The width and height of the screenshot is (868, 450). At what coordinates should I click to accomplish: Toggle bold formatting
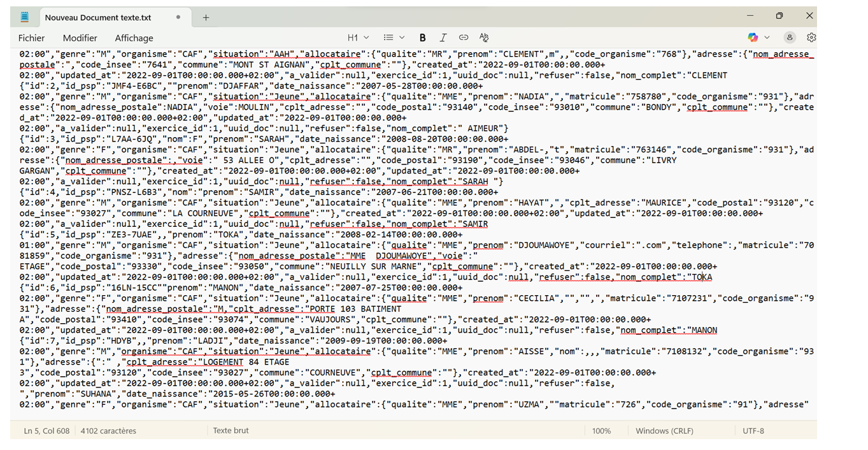pyautogui.click(x=422, y=38)
